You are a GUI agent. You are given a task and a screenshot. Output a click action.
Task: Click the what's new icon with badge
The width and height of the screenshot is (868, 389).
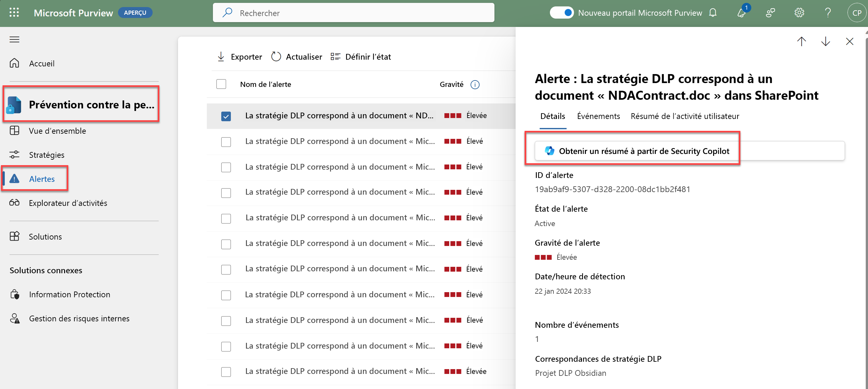741,13
